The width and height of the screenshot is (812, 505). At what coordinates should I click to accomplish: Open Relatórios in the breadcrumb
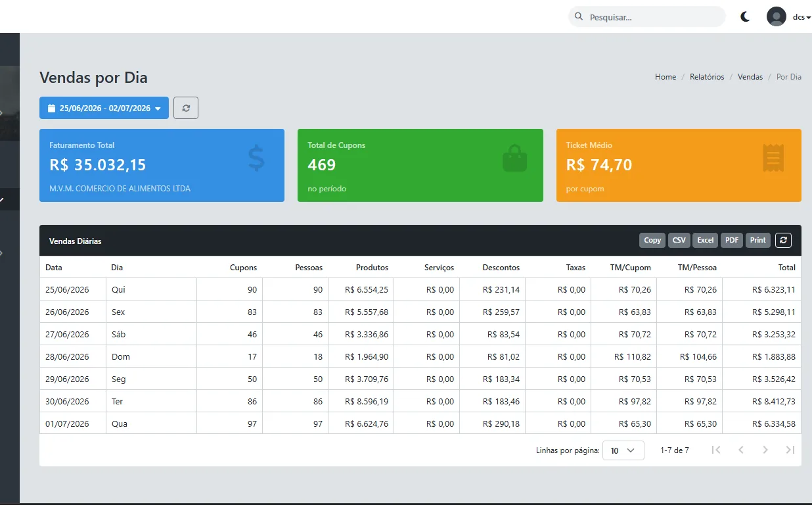[x=707, y=77]
